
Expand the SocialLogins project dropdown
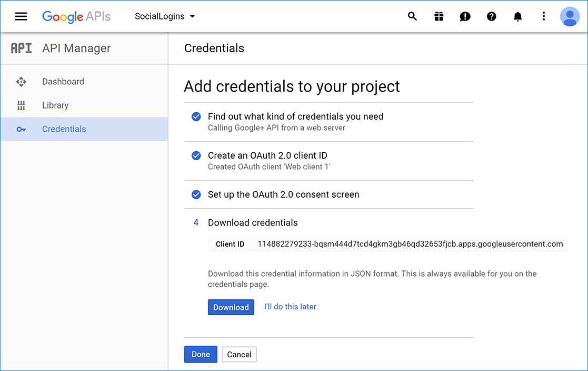click(x=165, y=16)
